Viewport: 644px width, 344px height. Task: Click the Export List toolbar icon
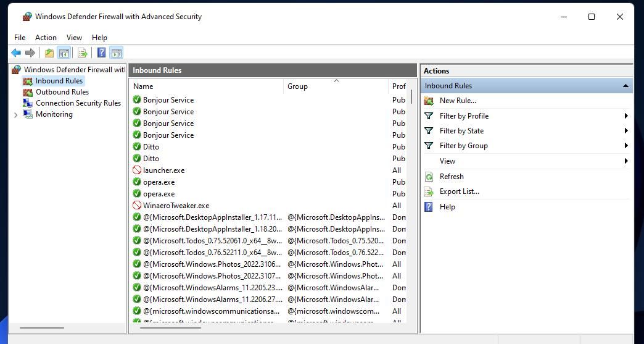tap(83, 52)
